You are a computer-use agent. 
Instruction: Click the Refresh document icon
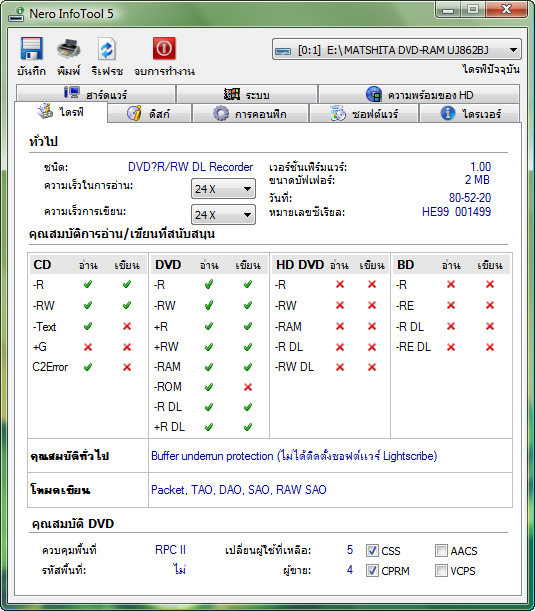pyautogui.click(x=106, y=49)
